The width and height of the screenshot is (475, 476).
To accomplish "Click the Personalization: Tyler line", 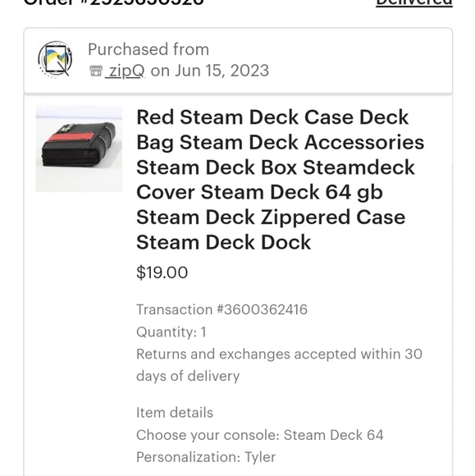I will click(206, 457).
